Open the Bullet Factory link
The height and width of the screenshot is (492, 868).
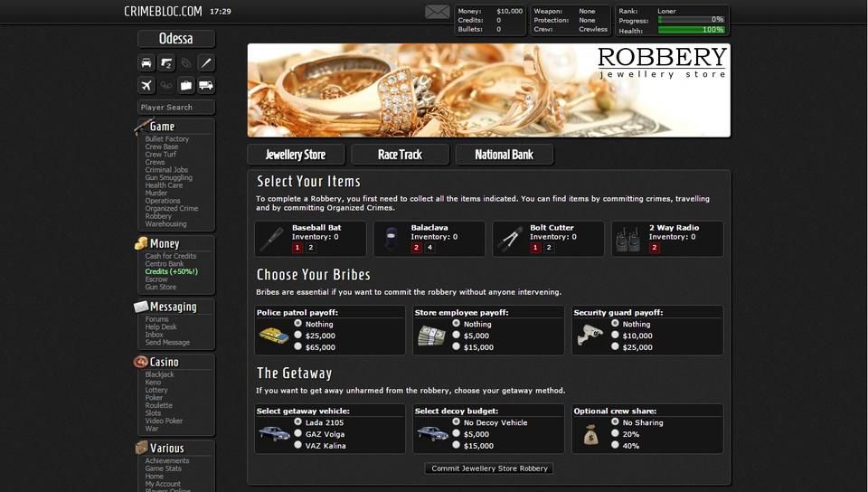[167, 139]
